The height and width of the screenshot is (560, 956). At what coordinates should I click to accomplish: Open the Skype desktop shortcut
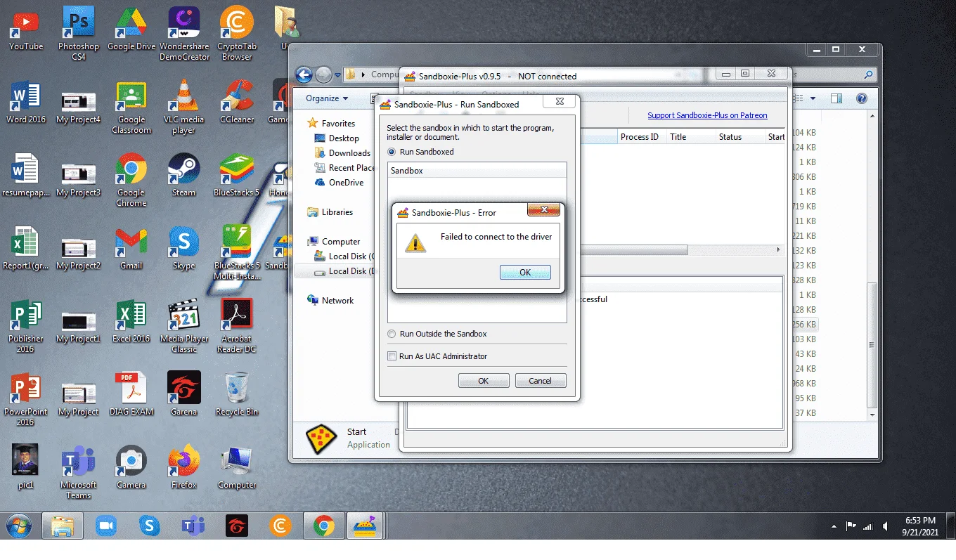click(x=184, y=249)
